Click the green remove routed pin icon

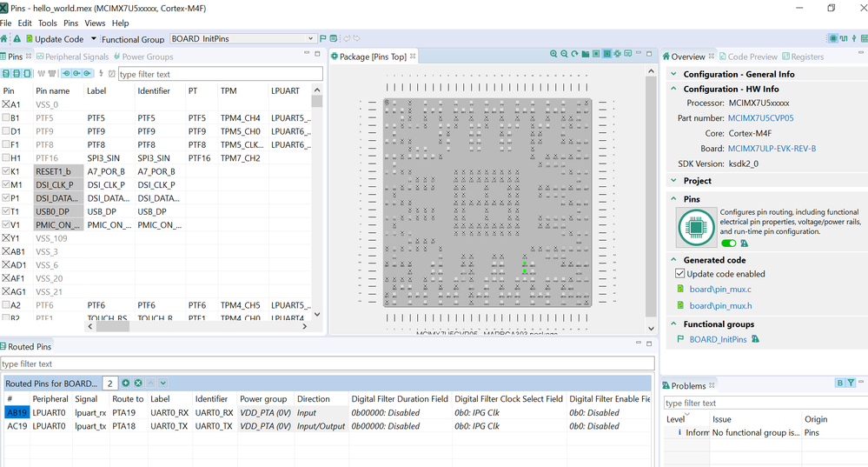[x=138, y=383]
